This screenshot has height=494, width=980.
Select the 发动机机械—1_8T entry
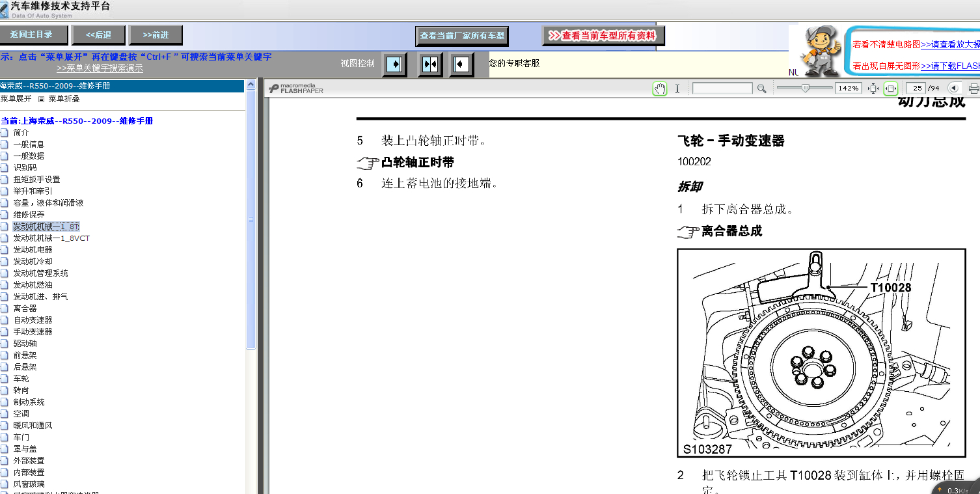(46, 226)
